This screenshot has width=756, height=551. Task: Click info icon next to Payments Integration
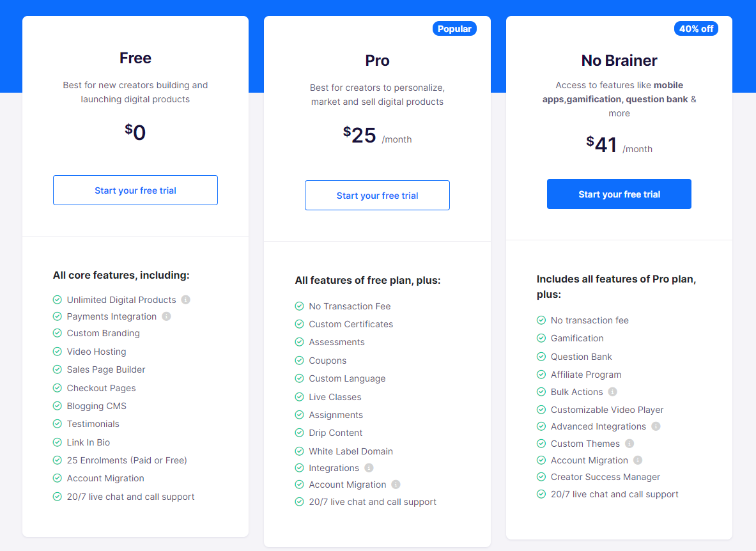166,316
